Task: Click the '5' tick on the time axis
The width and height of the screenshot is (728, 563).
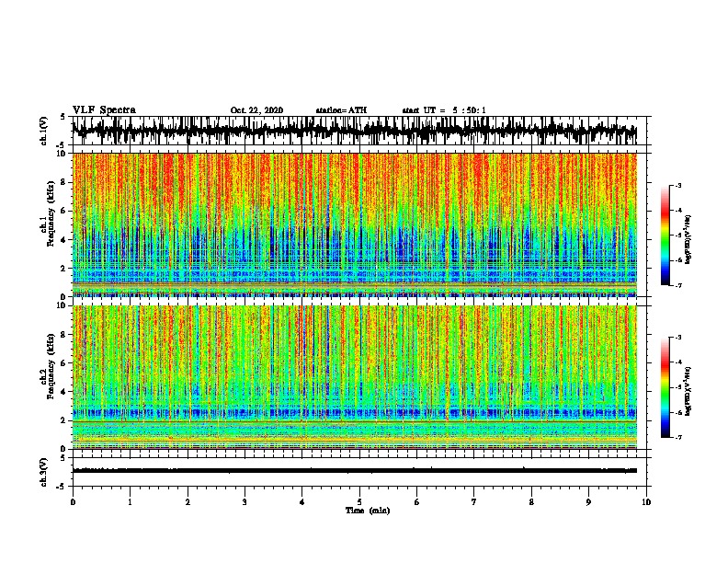Action: (x=359, y=502)
